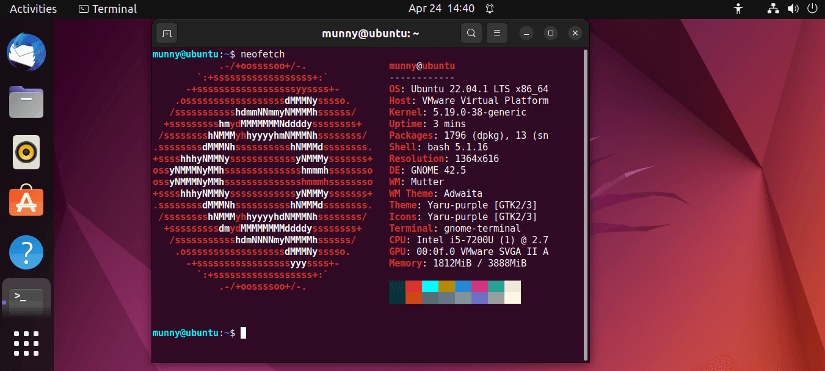825x371 pixels.
Task: Open new tab button in terminal header
Action: pyautogui.click(x=167, y=34)
